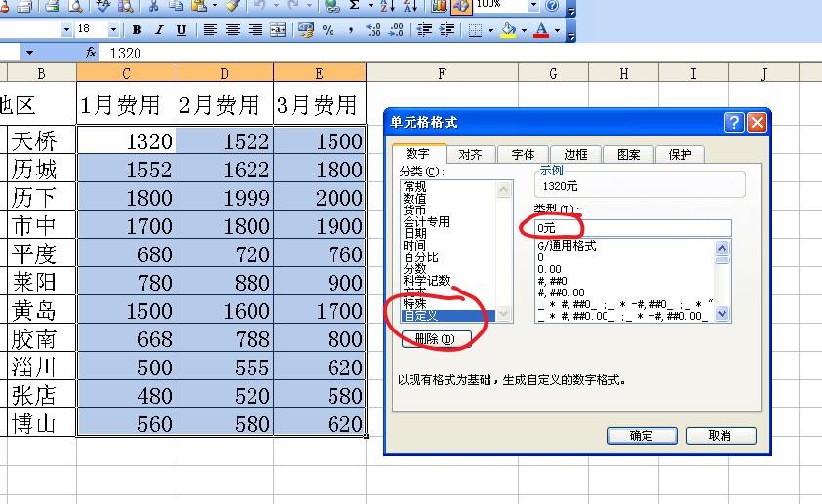Insert Hyperlink toolbar icon

(x=332, y=6)
